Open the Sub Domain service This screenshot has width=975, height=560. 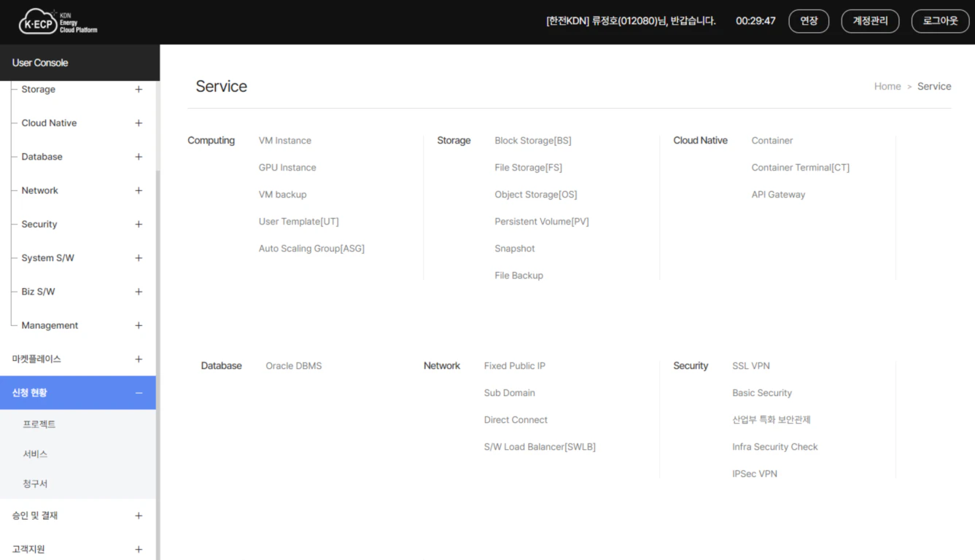click(x=510, y=393)
